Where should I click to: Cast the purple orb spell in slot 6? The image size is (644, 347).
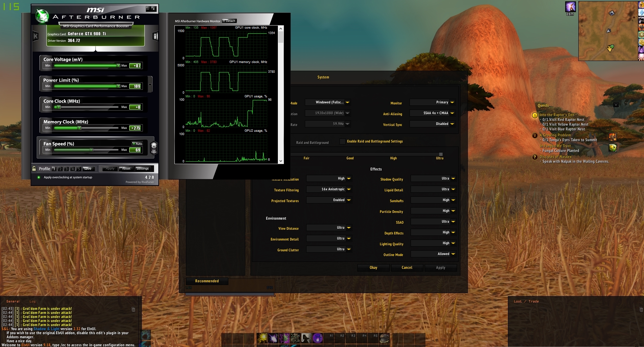[x=318, y=338]
